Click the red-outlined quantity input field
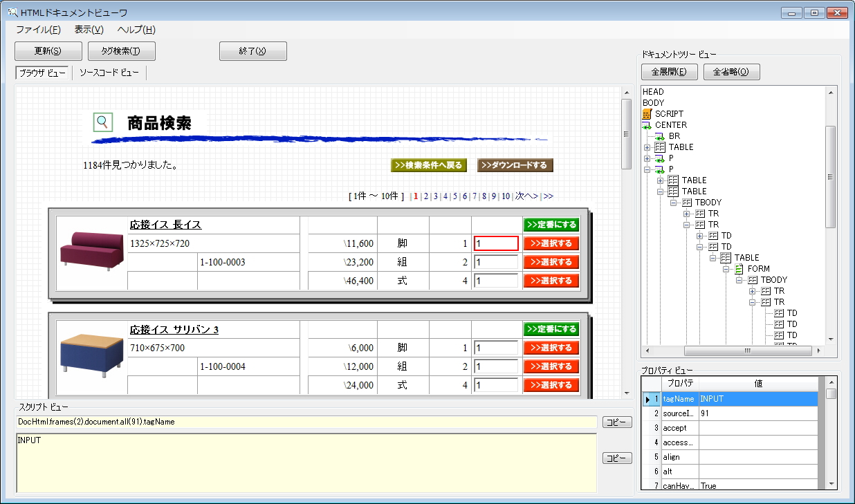This screenshot has height=504, width=855. tap(496, 243)
